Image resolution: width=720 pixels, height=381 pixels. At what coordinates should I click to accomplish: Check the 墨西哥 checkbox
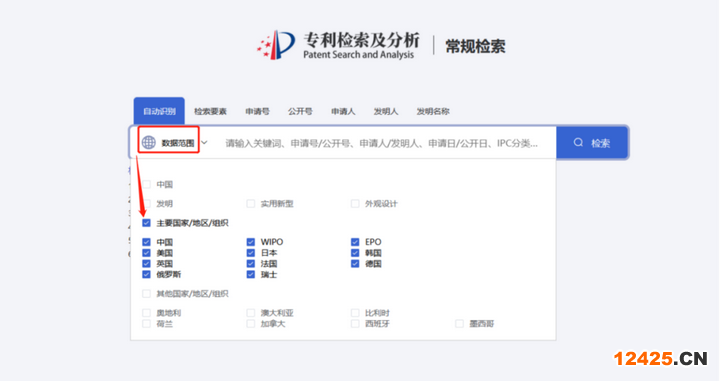(x=459, y=324)
